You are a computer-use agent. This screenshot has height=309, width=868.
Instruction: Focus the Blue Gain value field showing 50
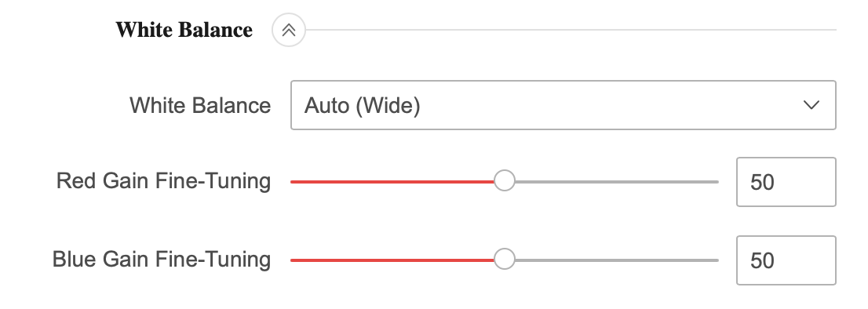(x=786, y=260)
